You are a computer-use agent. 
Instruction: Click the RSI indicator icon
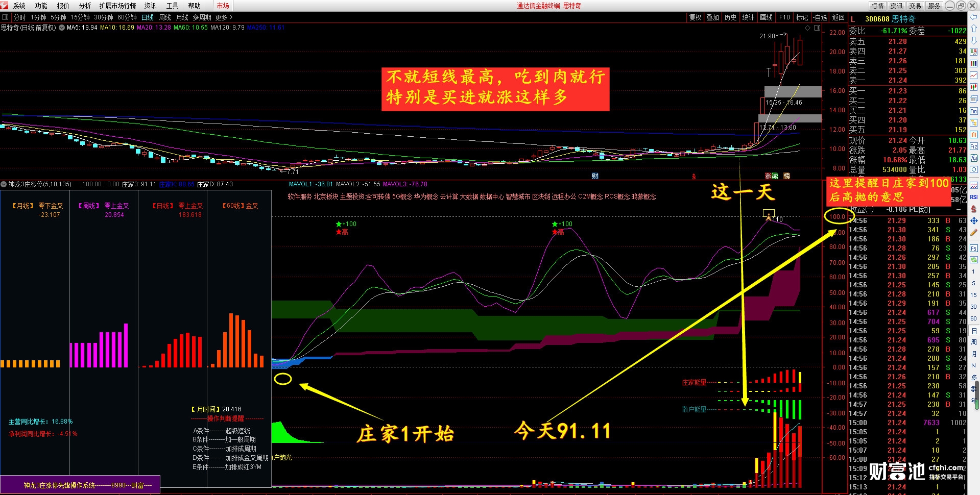[x=974, y=197]
